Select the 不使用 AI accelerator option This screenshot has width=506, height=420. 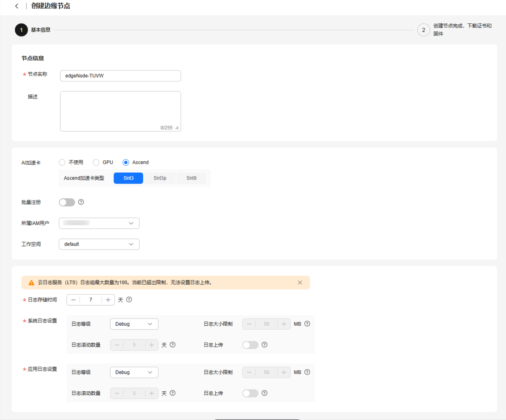click(62, 162)
